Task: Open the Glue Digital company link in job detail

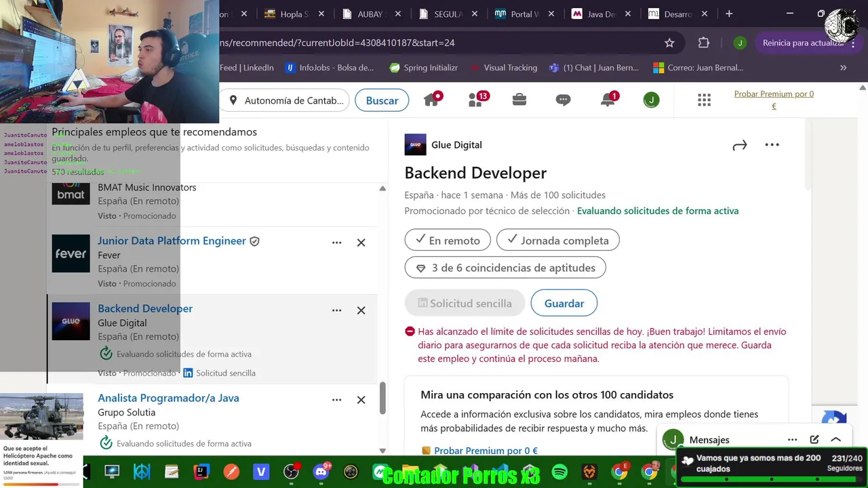Action: [x=456, y=145]
